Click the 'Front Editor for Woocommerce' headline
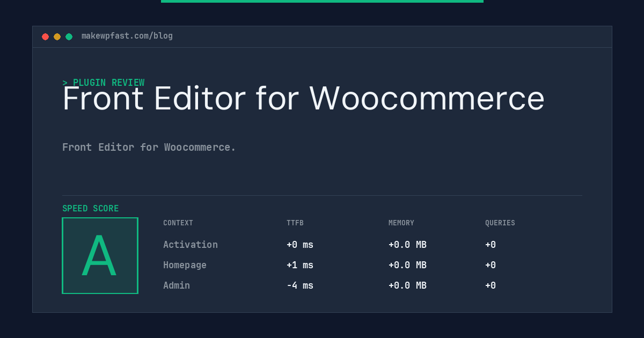 (x=303, y=98)
